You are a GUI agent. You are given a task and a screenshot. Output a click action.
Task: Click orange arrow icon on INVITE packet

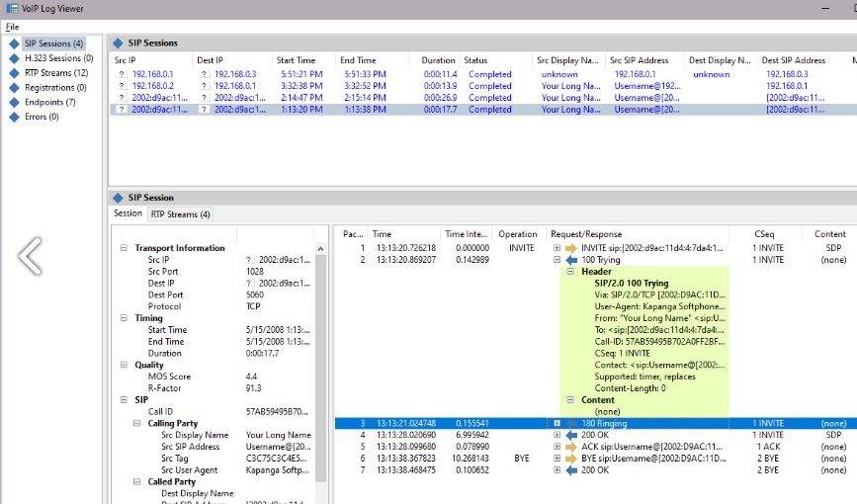pos(571,247)
